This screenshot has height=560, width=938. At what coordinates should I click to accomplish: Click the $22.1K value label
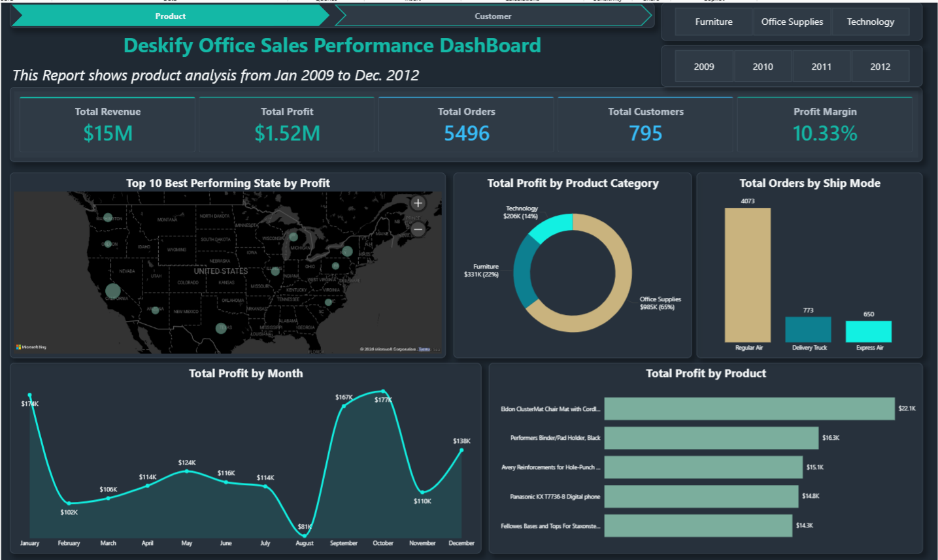pos(907,408)
